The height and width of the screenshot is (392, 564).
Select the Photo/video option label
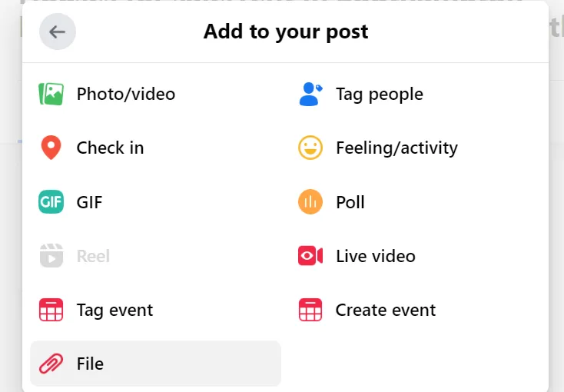pos(126,95)
